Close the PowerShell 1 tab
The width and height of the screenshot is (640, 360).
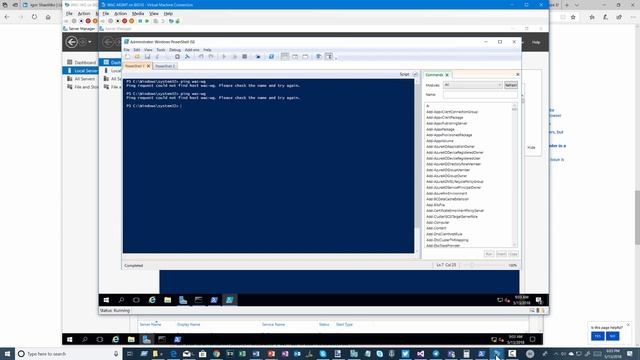pyautogui.click(x=149, y=66)
